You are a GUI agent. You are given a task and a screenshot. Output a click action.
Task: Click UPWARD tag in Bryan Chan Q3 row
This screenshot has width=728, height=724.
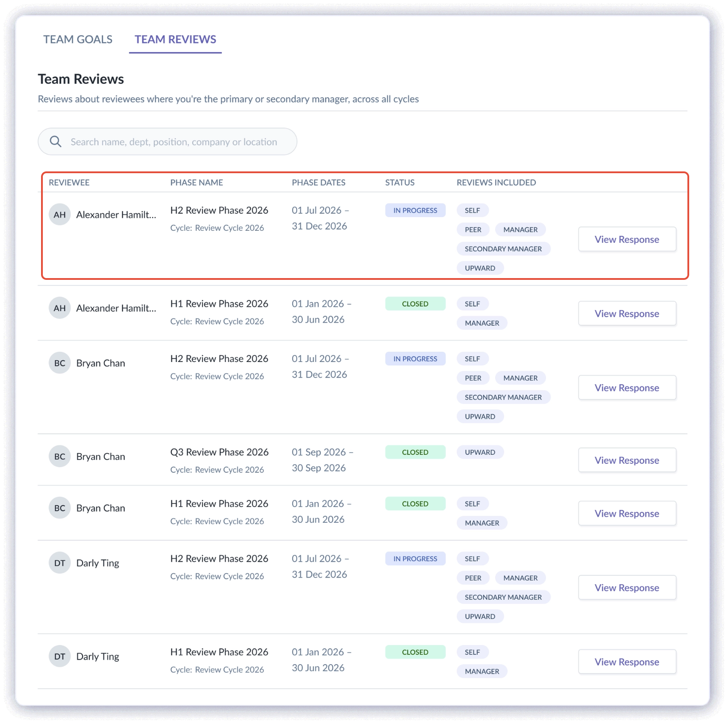tap(480, 452)
